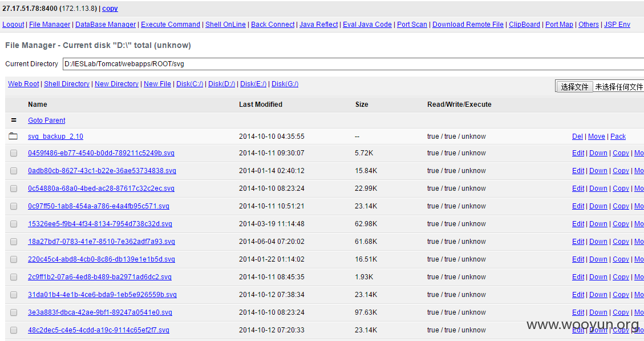This screenshot has width=644, height=341.
Task: Tick checkbox for 0459f486-eb77 svg file
Action: (14, 153)
